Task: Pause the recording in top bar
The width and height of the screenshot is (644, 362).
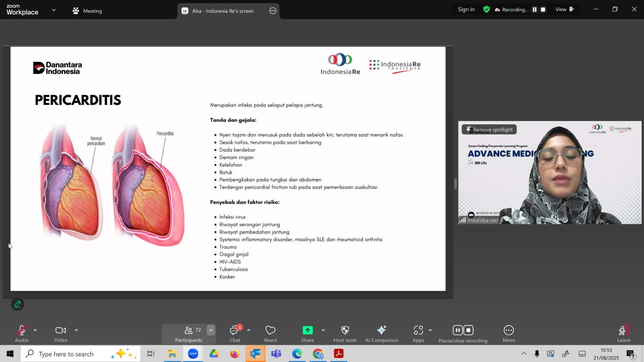Action: tap(535, 10)
